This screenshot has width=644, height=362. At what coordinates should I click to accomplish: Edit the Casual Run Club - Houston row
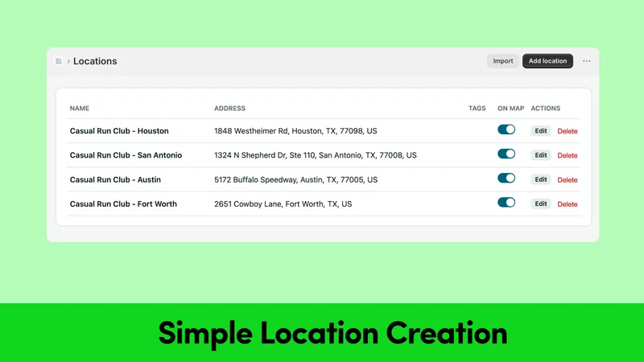540,131
